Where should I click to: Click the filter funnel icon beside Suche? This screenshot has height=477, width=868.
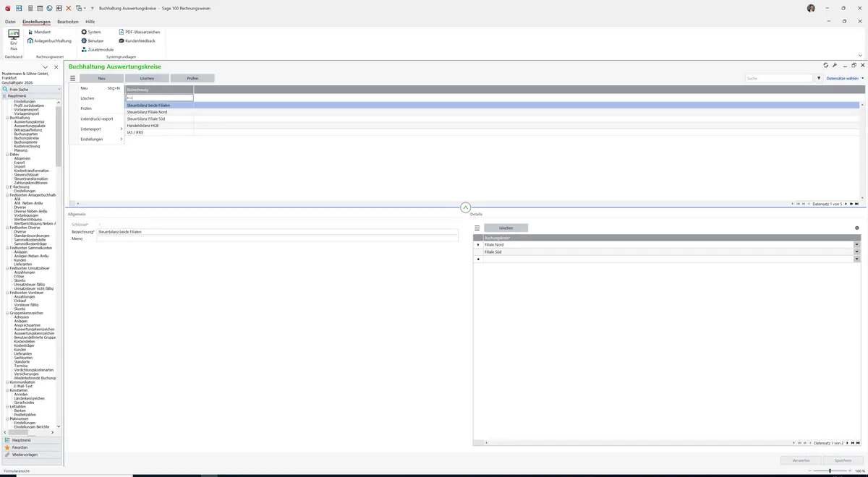click(x=819, y=78)
